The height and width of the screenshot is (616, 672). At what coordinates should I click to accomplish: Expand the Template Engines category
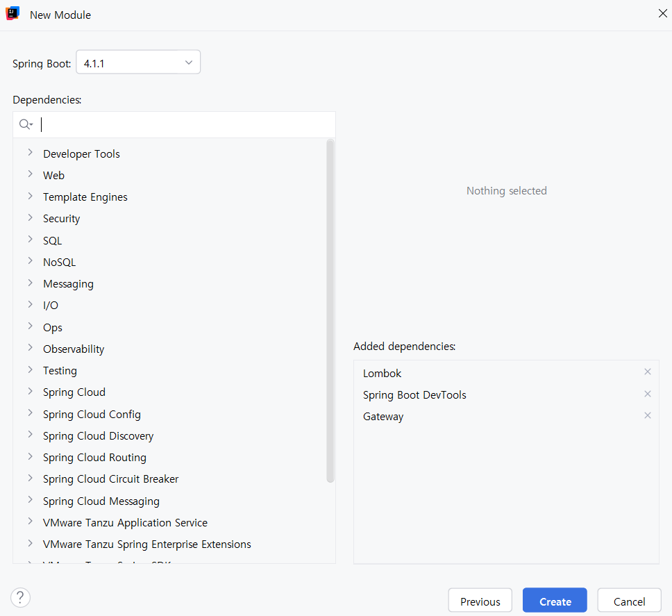pos(30,196)
